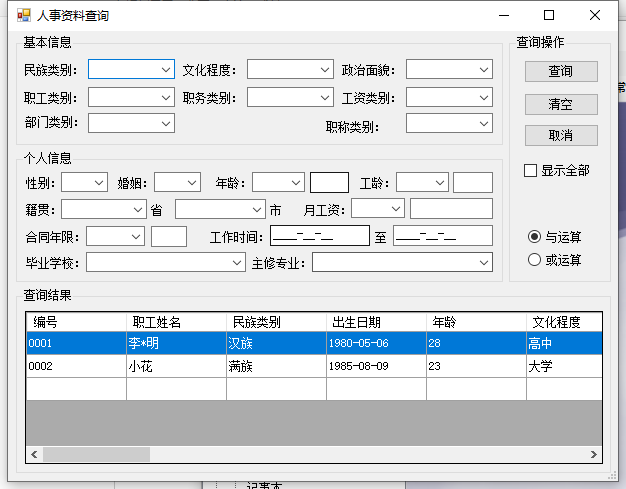Open the 政治面貌 dropdown list

pyautogui.click(x=449, y=70)
